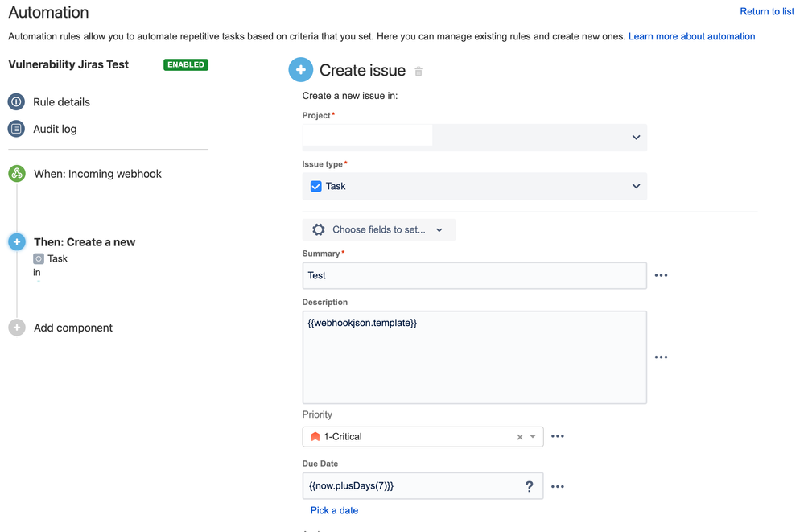
Task: Open the Project dropdown
Action: pos(474,138)
